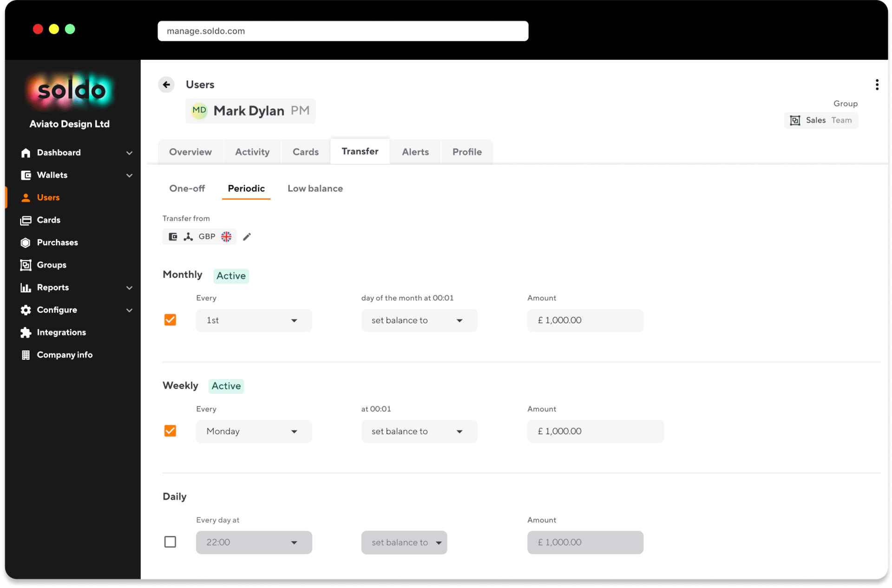Open the weekday dropdown showing Monday
The height and width of the screenshot is (588, 892).
(254, 431)
